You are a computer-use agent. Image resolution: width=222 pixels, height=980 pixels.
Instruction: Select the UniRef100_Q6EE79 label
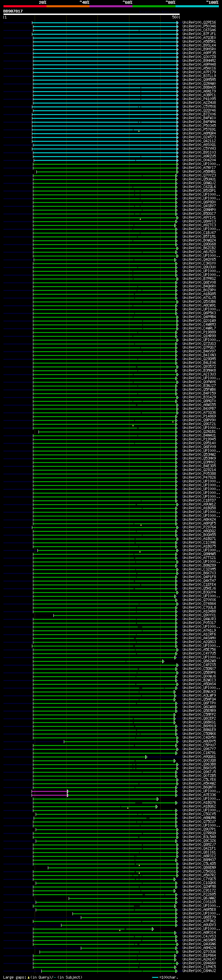click(199, 917)
